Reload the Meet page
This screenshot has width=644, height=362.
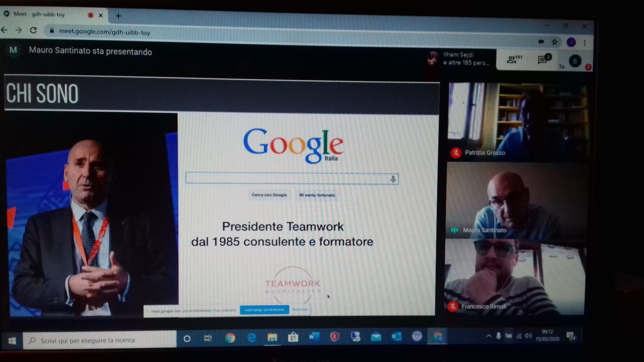(x=33, y=30)
